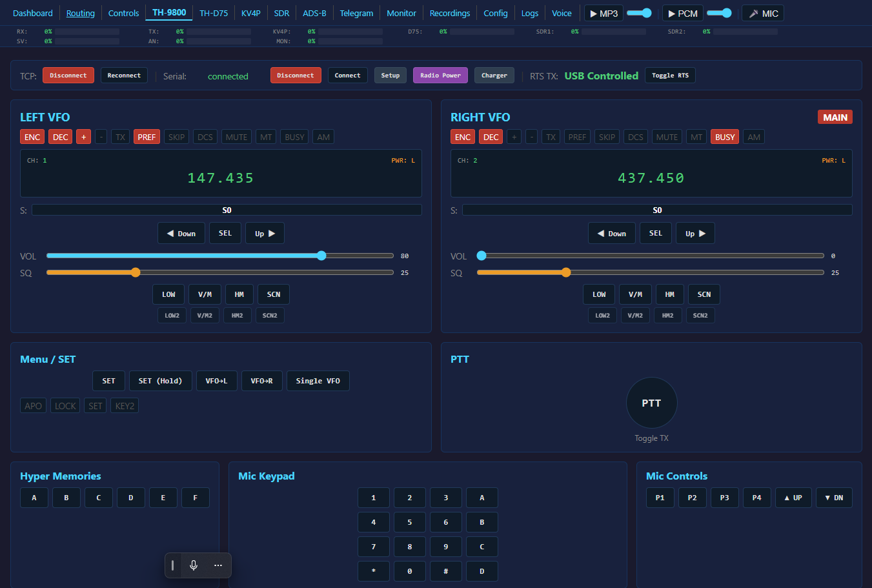Click SET (Hold) button

160,381
